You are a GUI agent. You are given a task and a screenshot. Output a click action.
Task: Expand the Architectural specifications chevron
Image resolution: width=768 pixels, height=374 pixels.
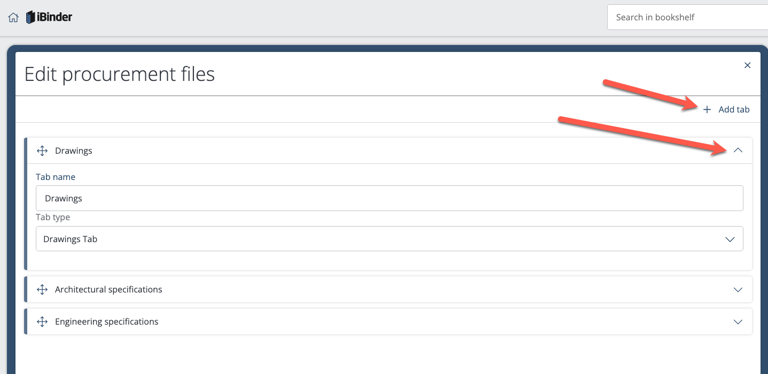738,290
